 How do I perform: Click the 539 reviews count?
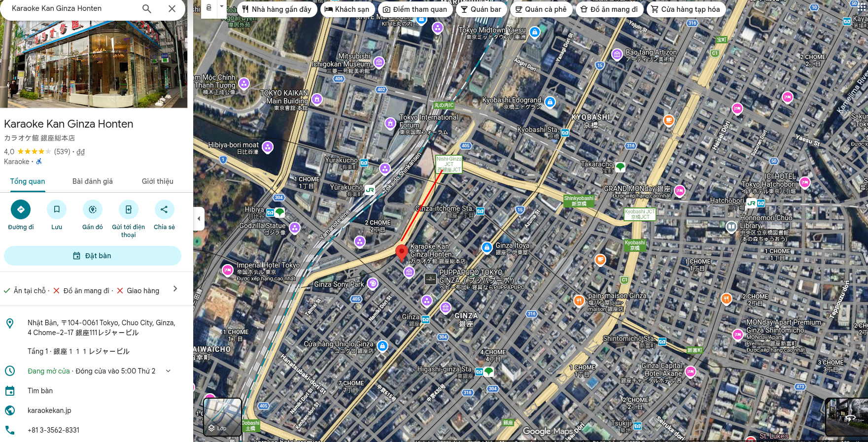[x=62, y=152]
